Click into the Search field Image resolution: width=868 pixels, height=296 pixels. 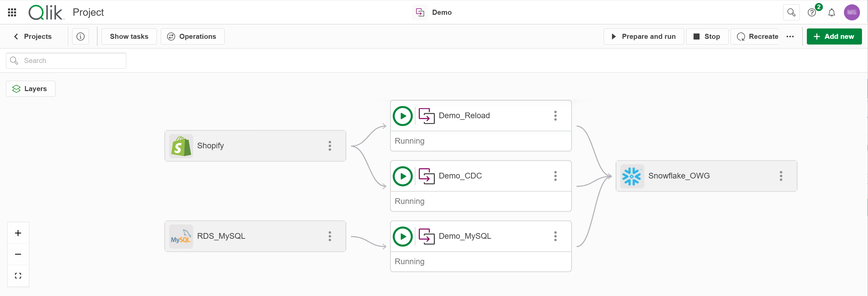click(71, 61)
